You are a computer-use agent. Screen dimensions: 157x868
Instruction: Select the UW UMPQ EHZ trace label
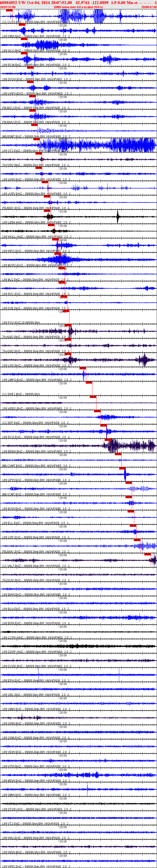coord(37,380)
